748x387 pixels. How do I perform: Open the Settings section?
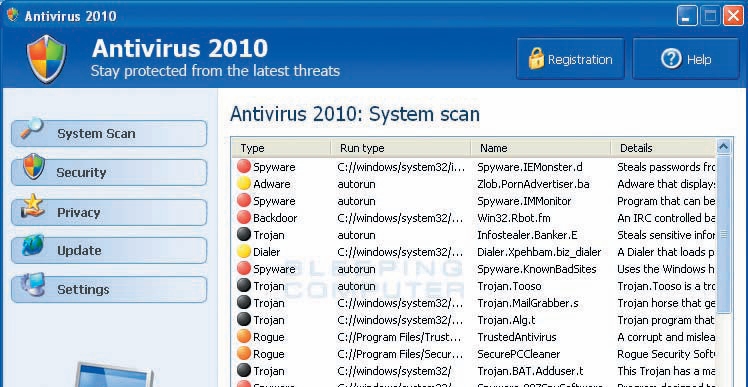tap(109, 289)
